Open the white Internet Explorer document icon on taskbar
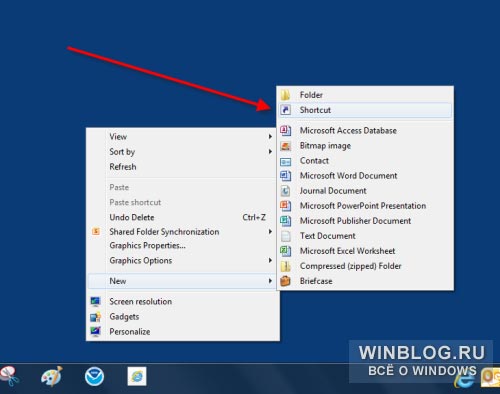 point(137,376)
